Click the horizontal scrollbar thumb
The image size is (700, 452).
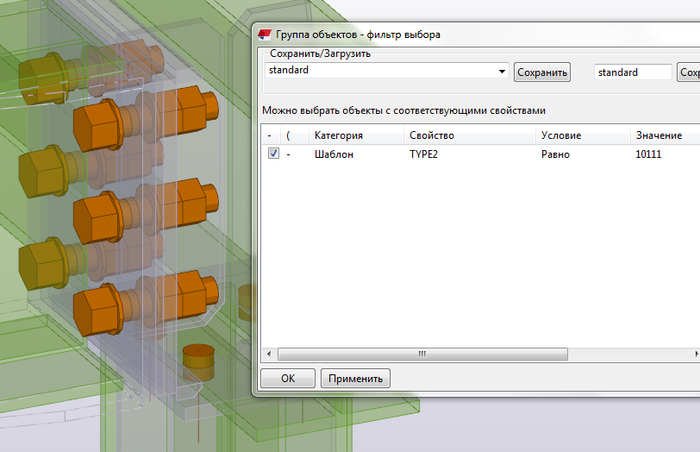pos(422,354)
